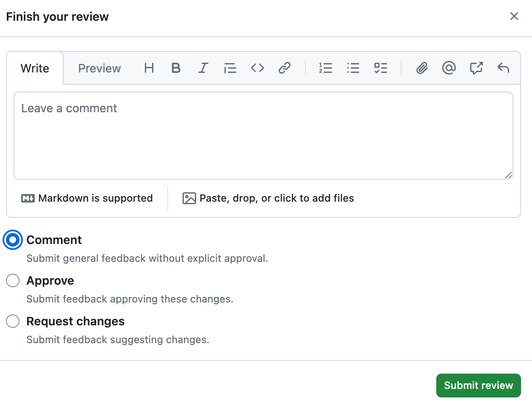Insert an unordered bullet list
Screen dimensions: 532x405
pyautogui.click(x=353, y=68)
